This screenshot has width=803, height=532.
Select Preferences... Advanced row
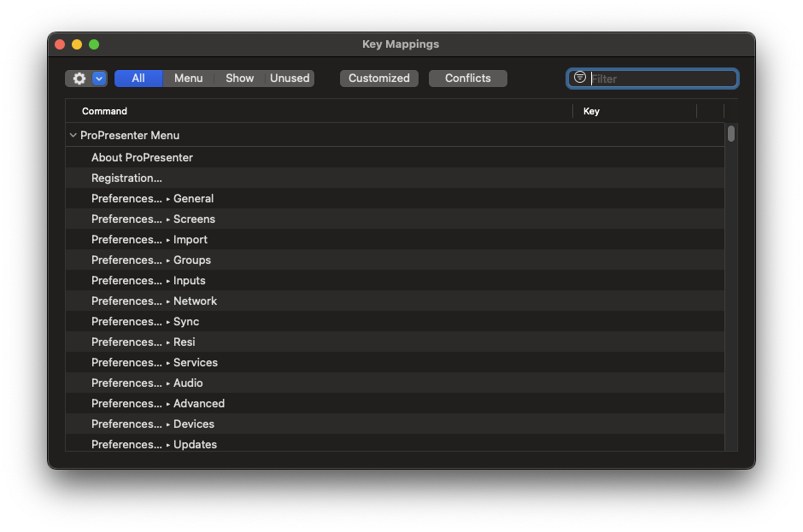(395, 403)
